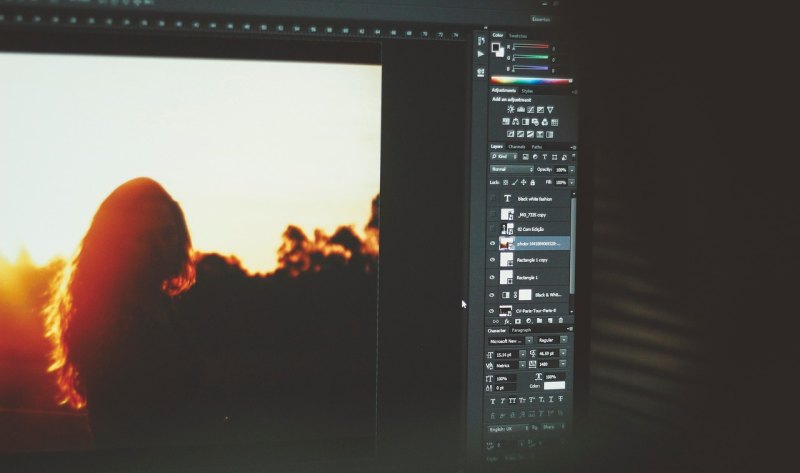This screenshot has height=473, width=800.
Task: Click the text Color swatch
Action: [x=555, y=385]
